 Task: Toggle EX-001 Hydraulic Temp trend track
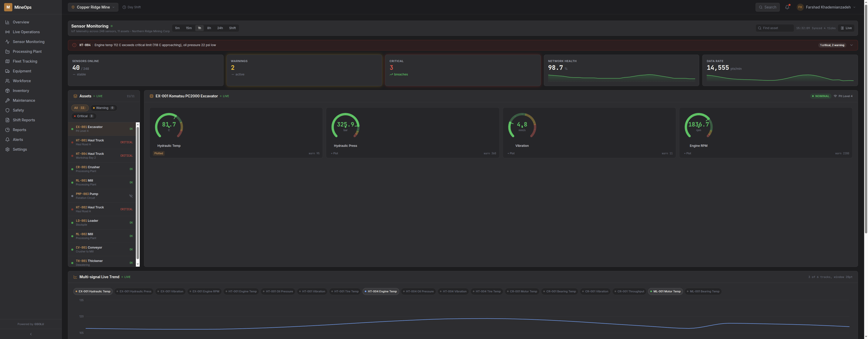click(93, 291)
